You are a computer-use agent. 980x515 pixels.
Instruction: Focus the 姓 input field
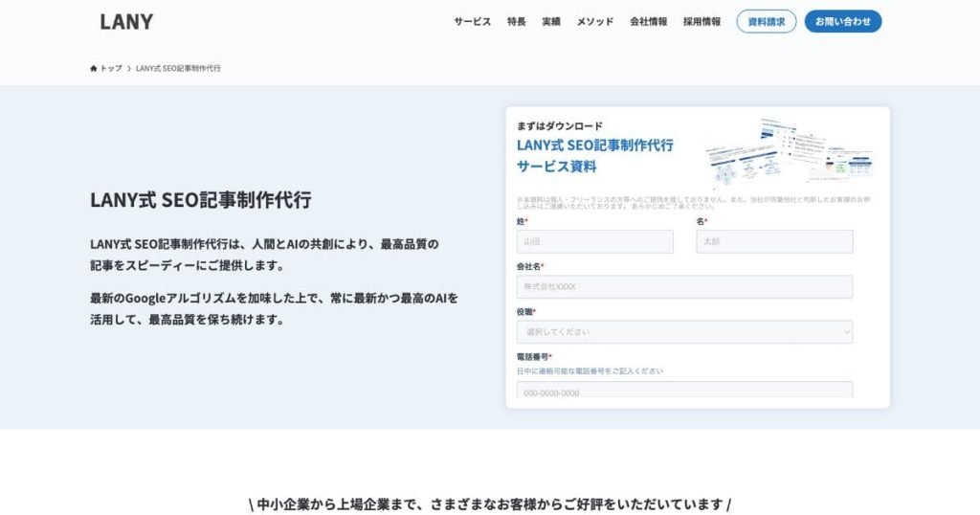[595, 241]
